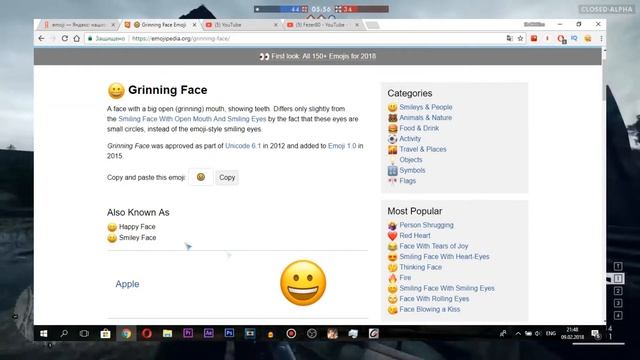Open the red square extension icon
The height and width of the screenshot is (360, 640).
pyautogui.click(x=534, y=38)
